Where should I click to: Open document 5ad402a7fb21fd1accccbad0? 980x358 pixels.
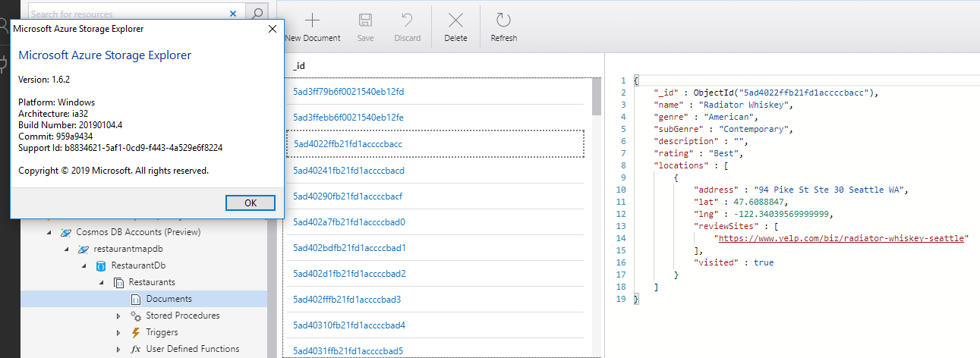coord(349,222)
